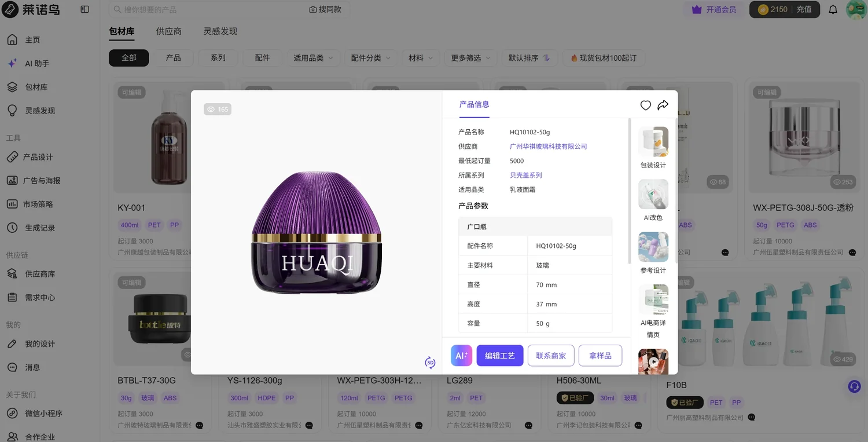This screenshot has height=442, width=868.
Task: Click the 50 g capacity value
Action: [x=543, y=324]
